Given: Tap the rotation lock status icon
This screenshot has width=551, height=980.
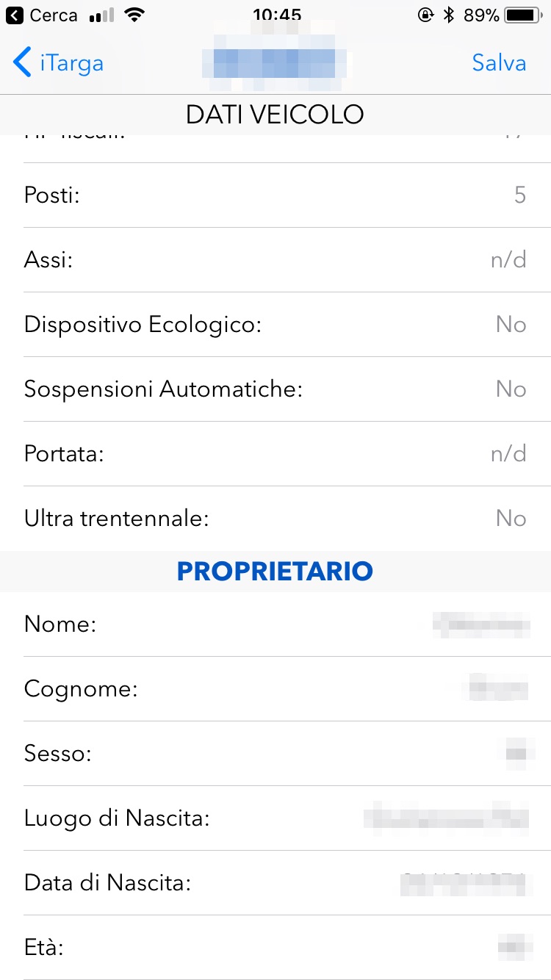Looking at the screenshot, I should (425, 15).
